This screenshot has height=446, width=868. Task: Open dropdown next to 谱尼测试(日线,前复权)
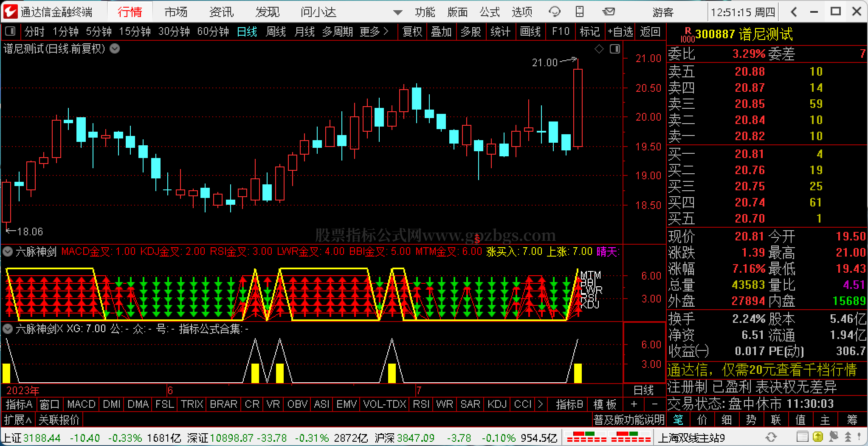pos(115,48)
